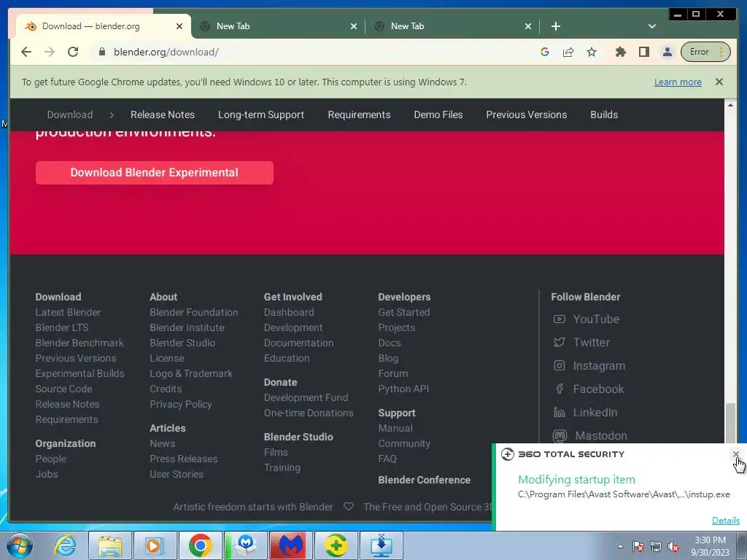This screenshot has height=560, width=747.
Task: Switch to the second New Tab
Action: 278,26
